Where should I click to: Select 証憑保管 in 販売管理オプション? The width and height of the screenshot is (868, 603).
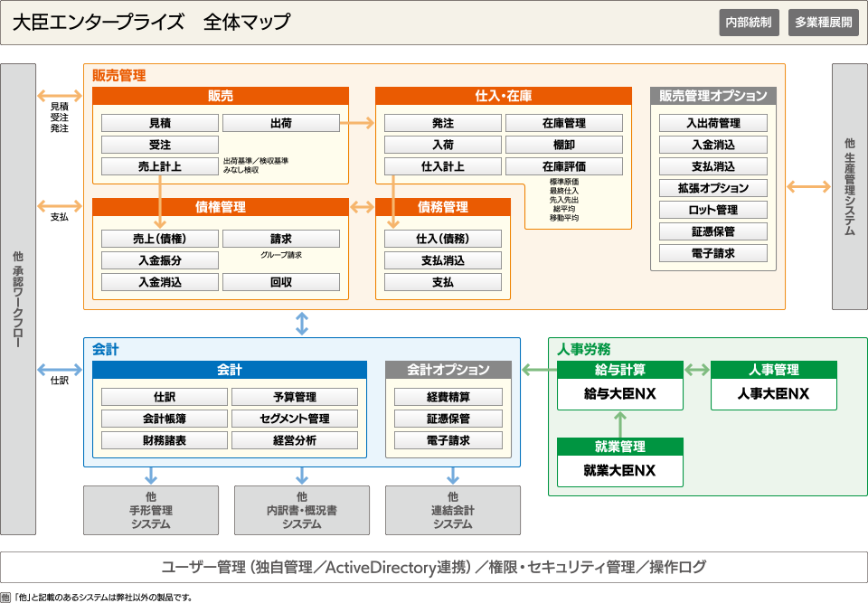(x=713, y=231)
